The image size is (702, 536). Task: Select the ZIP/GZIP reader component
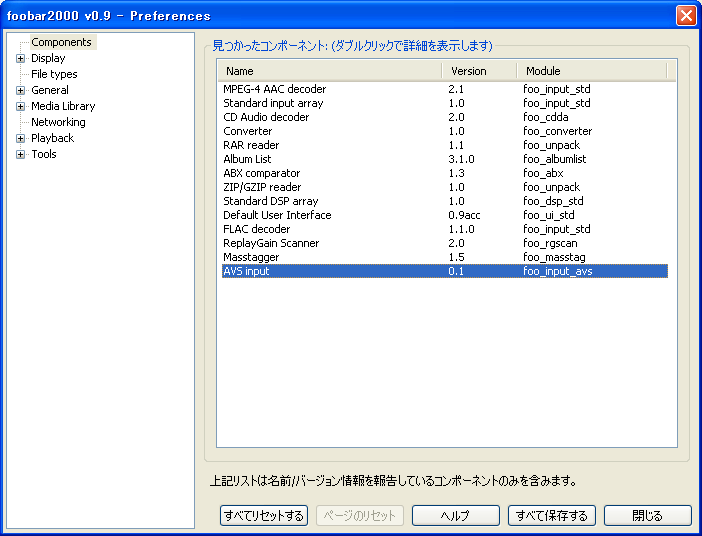point(445,187)
